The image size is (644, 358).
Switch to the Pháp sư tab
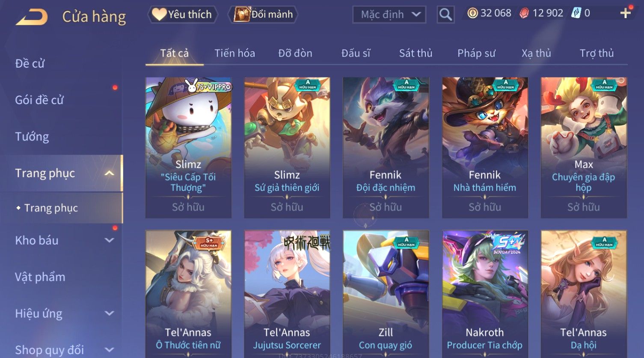pos(476,53)
